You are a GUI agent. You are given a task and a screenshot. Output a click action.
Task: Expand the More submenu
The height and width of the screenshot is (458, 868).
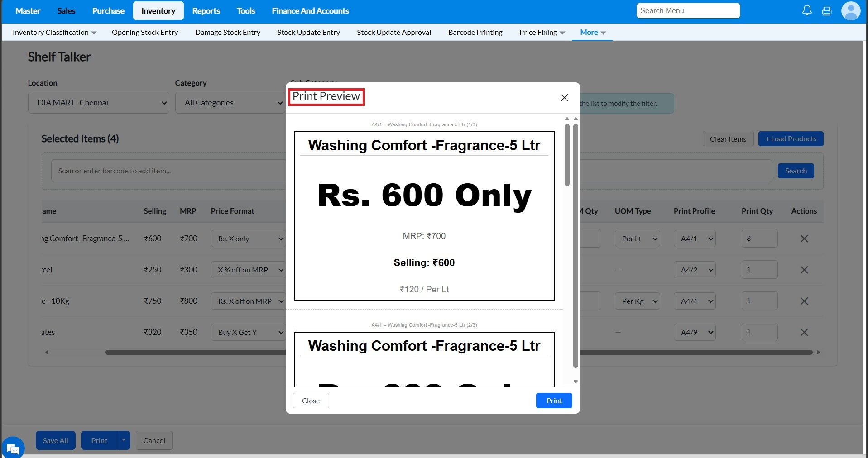click(593, 32)
